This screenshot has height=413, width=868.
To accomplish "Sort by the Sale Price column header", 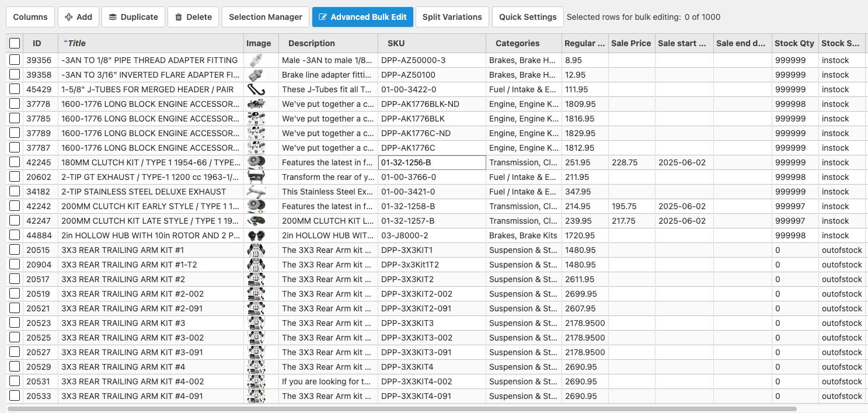I will pyautogui.click(x=632, y=43).
